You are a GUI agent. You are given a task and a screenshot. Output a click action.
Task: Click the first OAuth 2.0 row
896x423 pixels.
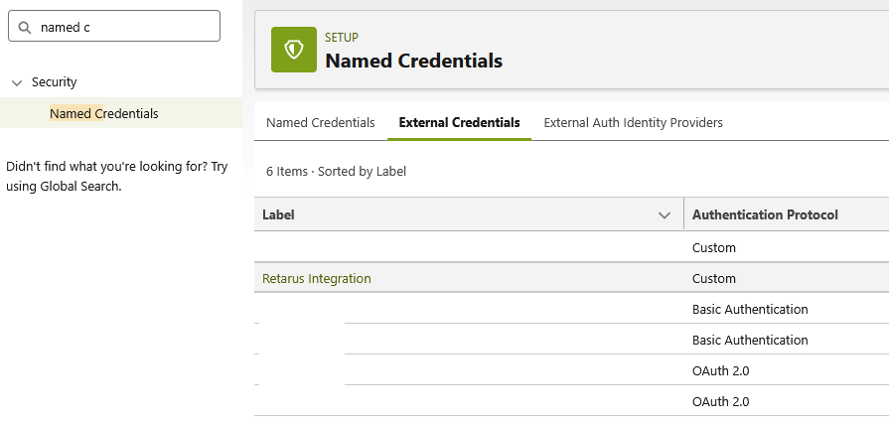coord(720,371)
